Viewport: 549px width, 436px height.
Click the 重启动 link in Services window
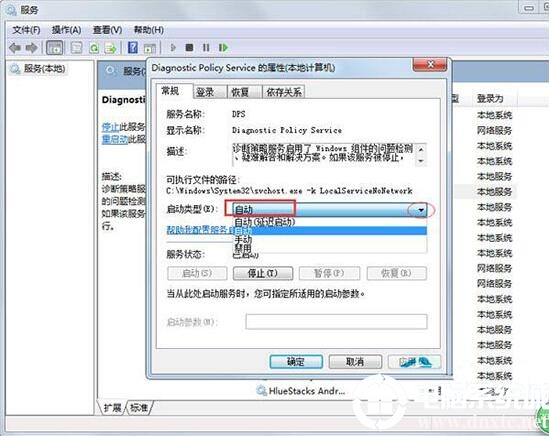point(115,139)
